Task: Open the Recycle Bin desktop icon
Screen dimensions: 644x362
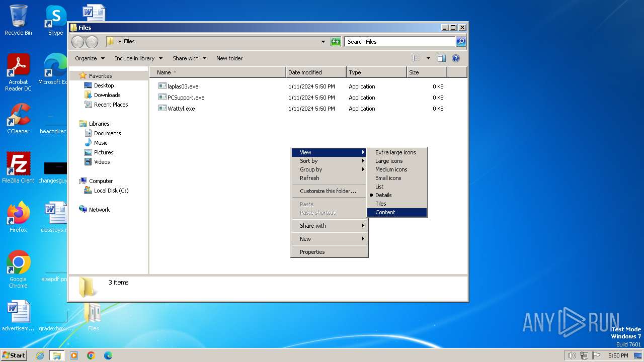Action: [x=18, y=19]
